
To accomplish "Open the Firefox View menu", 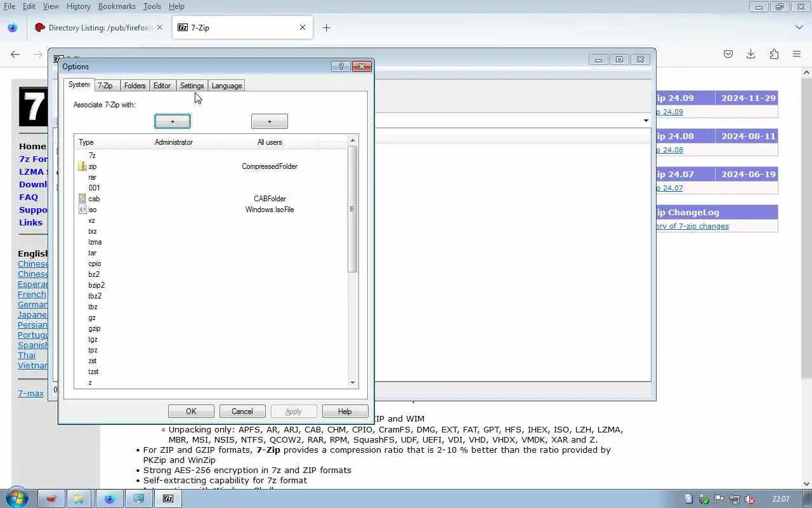I will click(x=51, y=6).
